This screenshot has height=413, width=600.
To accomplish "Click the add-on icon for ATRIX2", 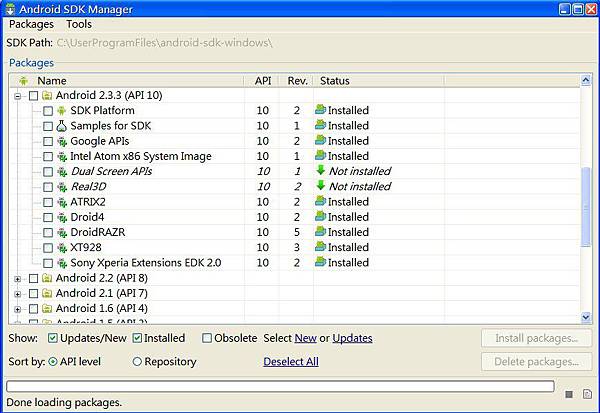I will 62,202.
